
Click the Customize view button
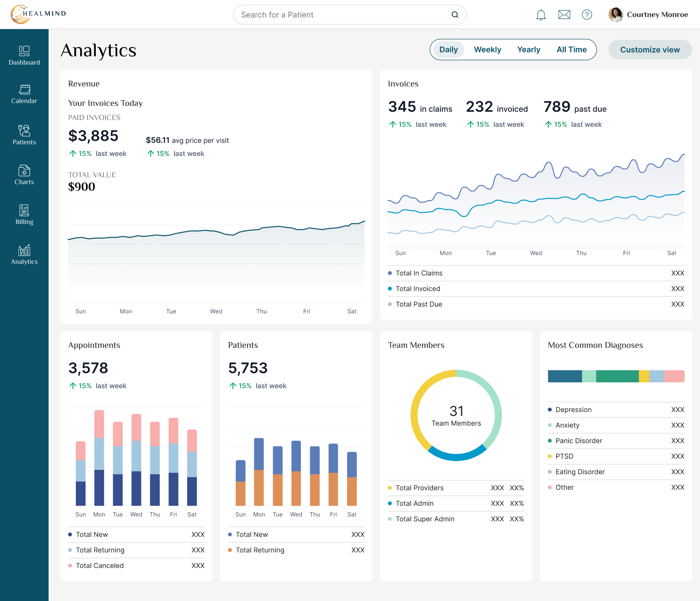650,50
